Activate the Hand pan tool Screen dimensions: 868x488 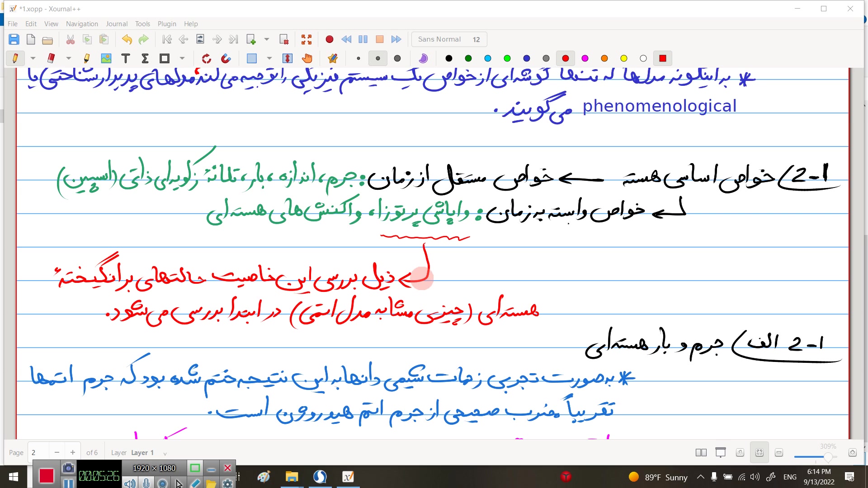307,58
